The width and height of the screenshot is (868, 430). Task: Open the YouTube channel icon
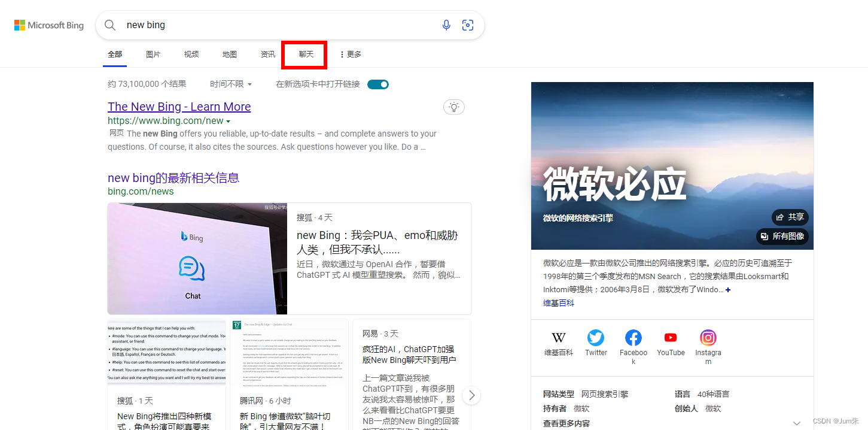[671, 338]
